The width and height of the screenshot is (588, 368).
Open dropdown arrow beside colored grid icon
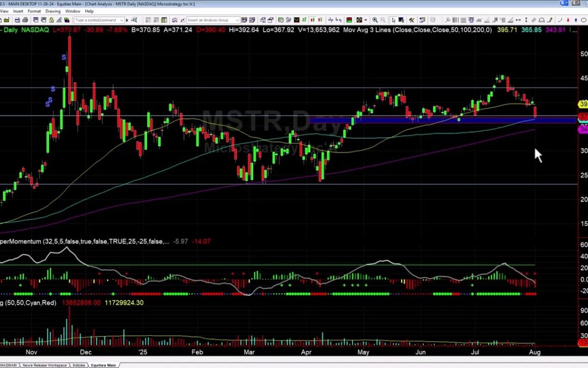coord(366,20)
